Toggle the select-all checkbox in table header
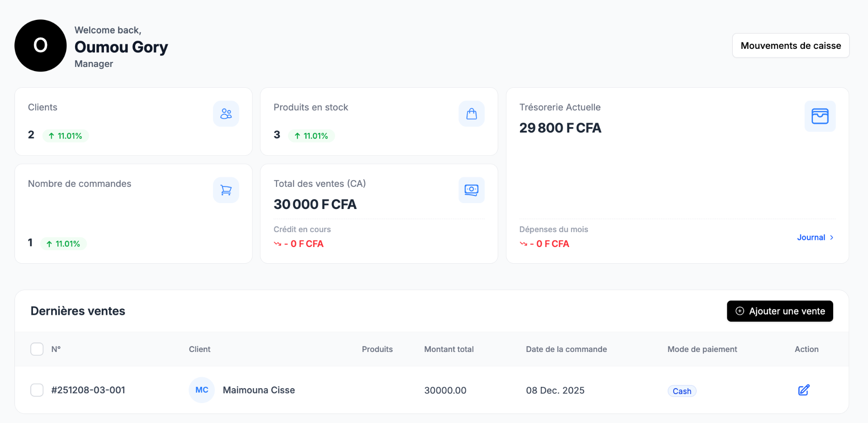 pyautogui.click(x=37, y=349)
